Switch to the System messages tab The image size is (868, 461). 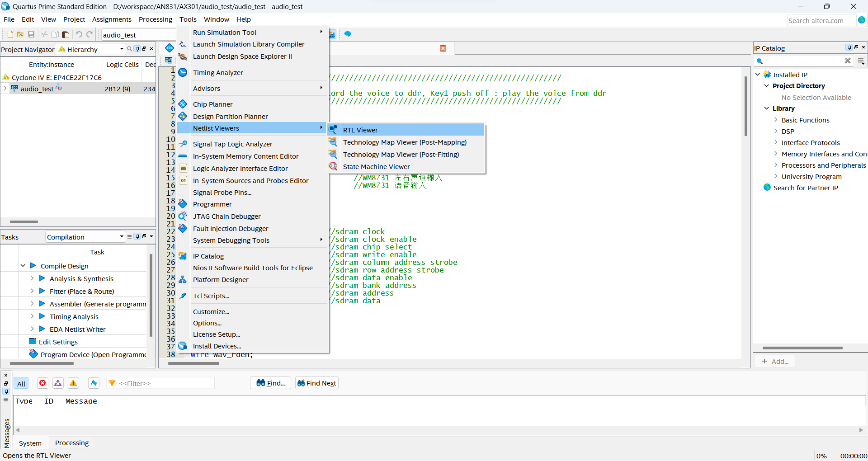pyautogui.click(x=30, y=443)
